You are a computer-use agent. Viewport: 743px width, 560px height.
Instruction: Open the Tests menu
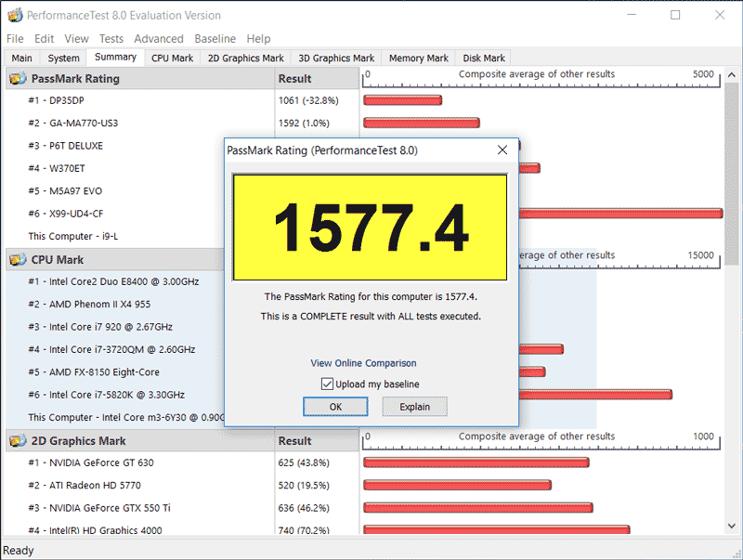(111, 38)
